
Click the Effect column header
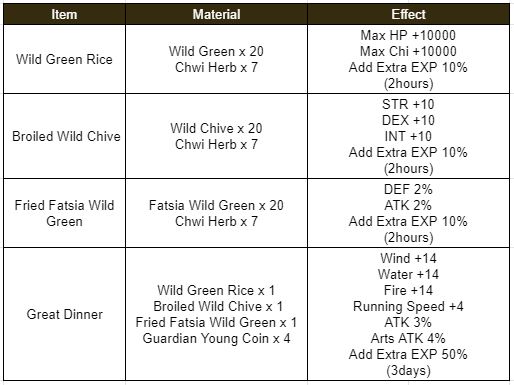coord(408,14)
